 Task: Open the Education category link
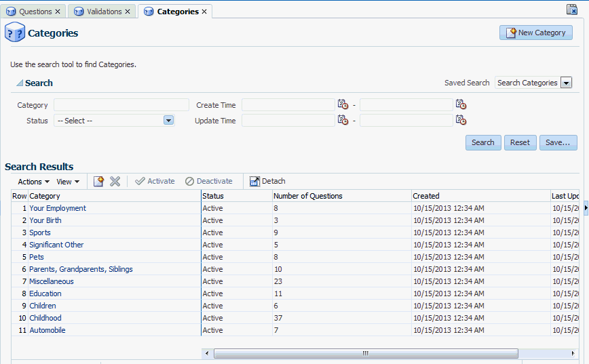pyautogui.click(x=45, y=294)
